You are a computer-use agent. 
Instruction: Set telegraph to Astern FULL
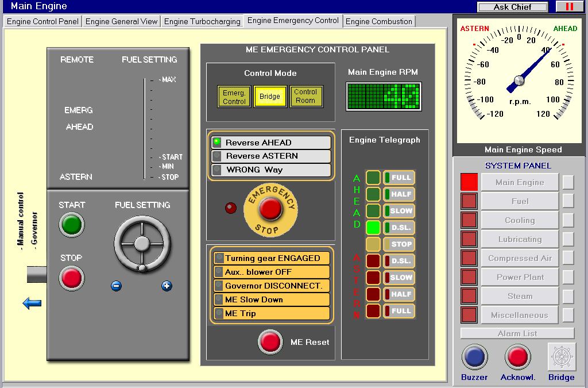399,311
